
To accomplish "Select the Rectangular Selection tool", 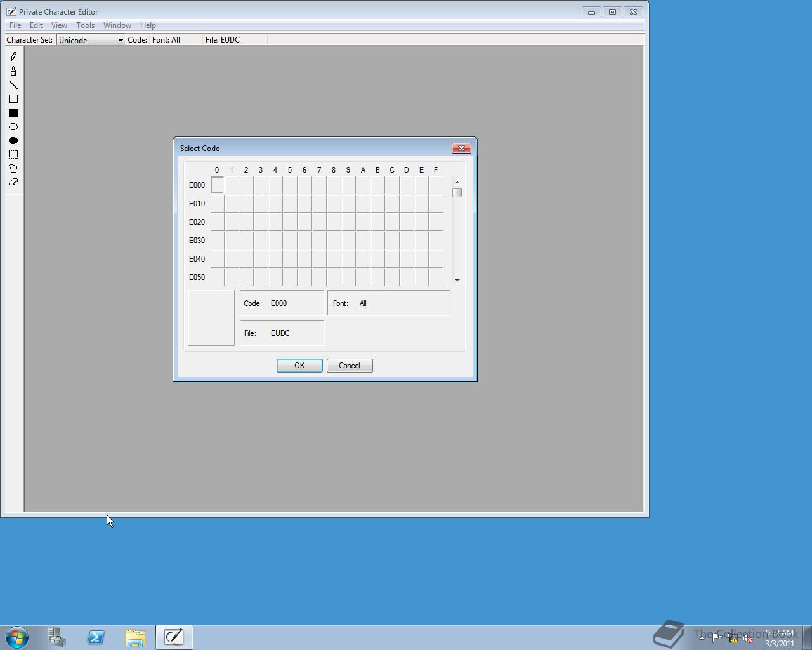I will pyautogui.click(x=13, y=155).
